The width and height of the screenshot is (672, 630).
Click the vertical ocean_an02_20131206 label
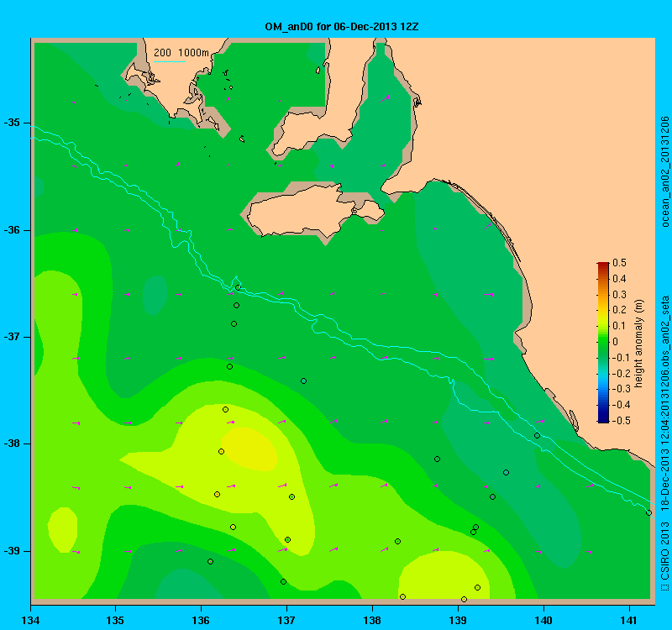point(664,171)
